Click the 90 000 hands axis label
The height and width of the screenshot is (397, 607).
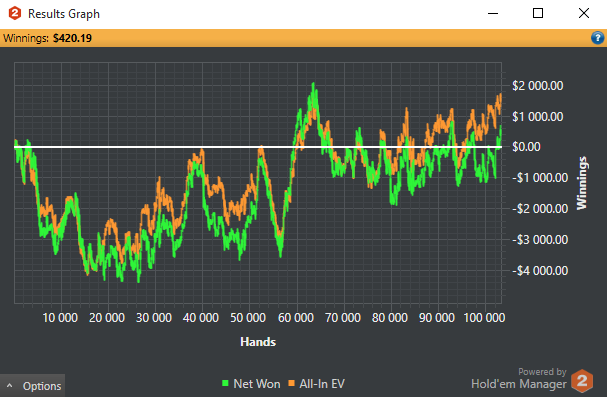click(x=437, y=318)
